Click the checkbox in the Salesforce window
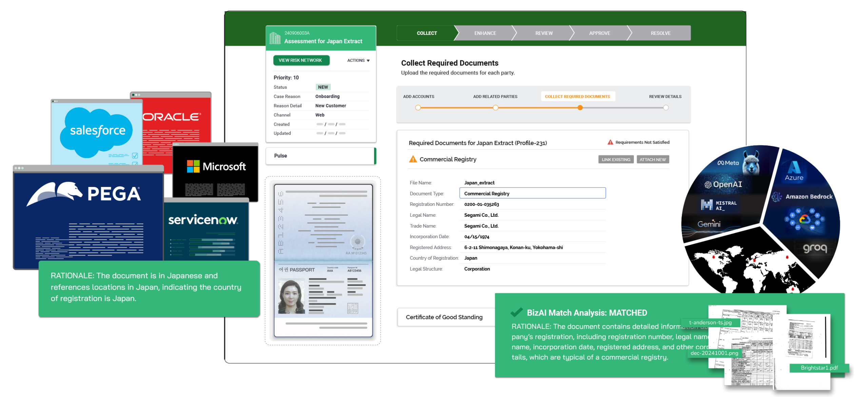The image size is (868, 397). (135, 155)
